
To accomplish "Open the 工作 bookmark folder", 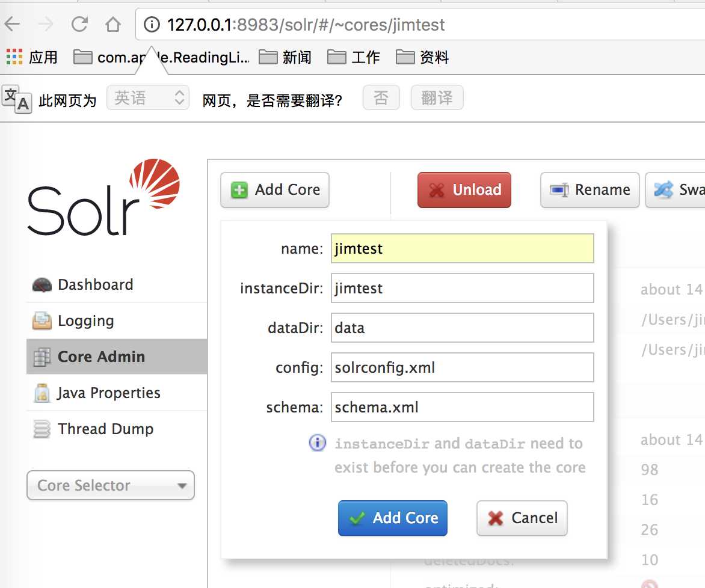I will [354, 57].
